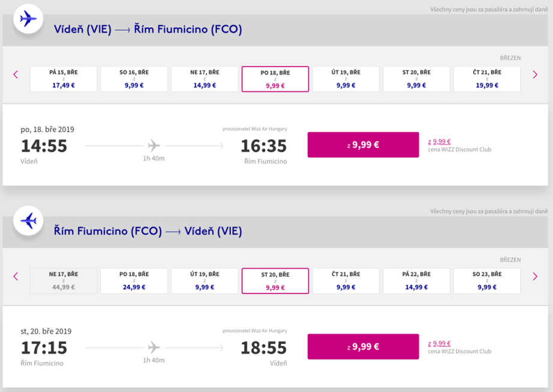Pick outbound date ČT 21, BŘE 19,99 €

pos(487,79)
